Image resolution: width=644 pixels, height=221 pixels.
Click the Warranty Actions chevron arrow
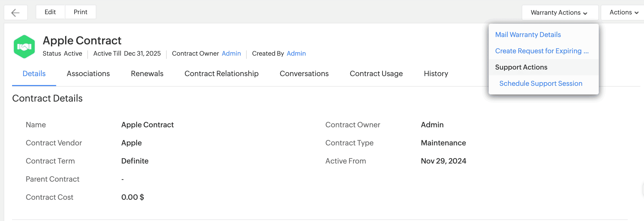(x=585, y=13)
